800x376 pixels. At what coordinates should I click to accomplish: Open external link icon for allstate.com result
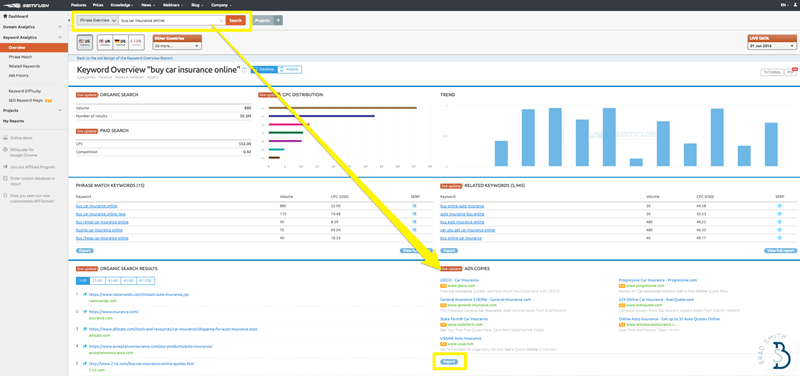(x=85, y=329)
